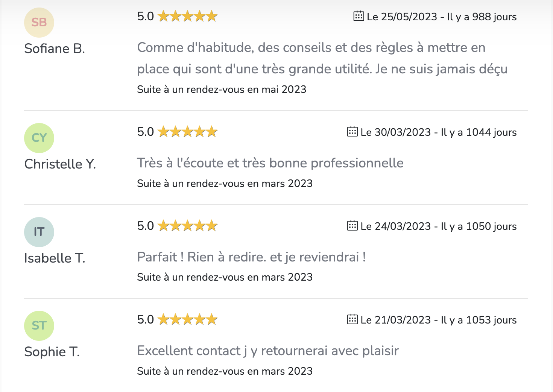Click the star rating on Sophie T.'s review
This screenshot has width=553, height=392.
pos(188,320)
